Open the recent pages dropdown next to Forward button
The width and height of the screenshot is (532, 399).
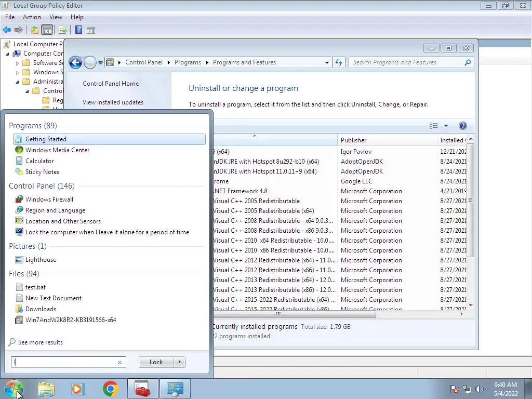pos(100,63)
